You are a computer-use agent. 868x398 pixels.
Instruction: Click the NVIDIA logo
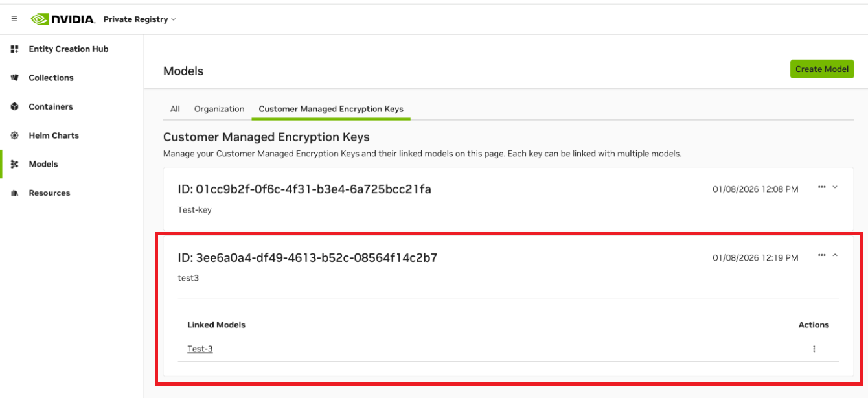tap(63, 19)
